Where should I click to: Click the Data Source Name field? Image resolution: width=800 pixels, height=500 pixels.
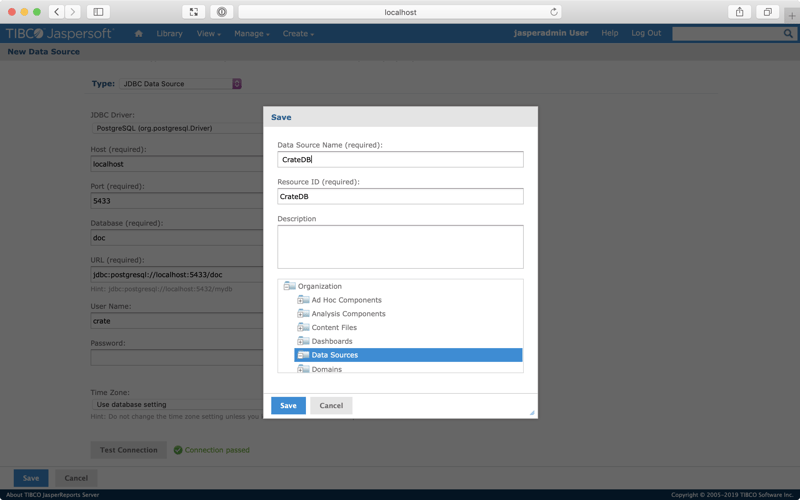coord(401,159)
